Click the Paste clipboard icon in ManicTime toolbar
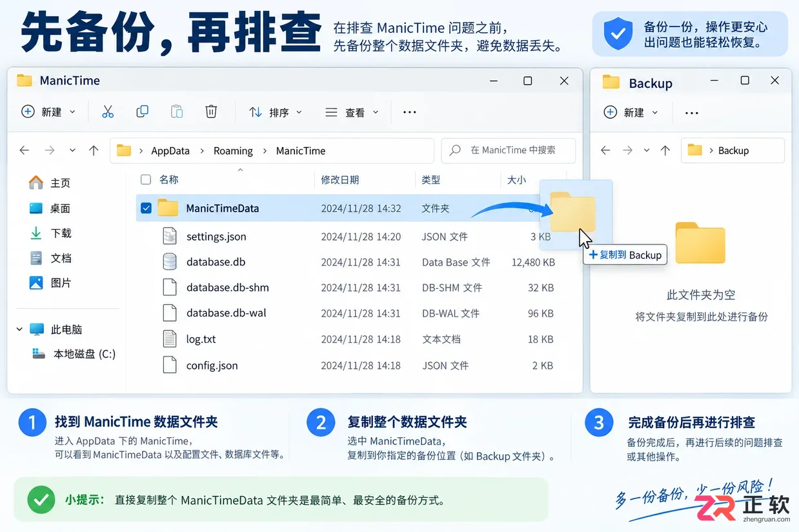 click(176, 112)
